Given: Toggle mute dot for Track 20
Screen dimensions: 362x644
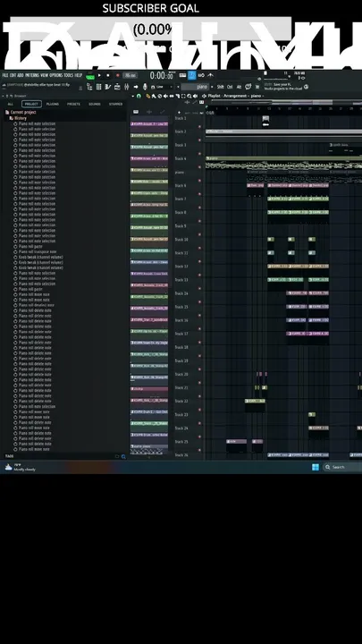Looking at the screenshot, I should 200,383.
